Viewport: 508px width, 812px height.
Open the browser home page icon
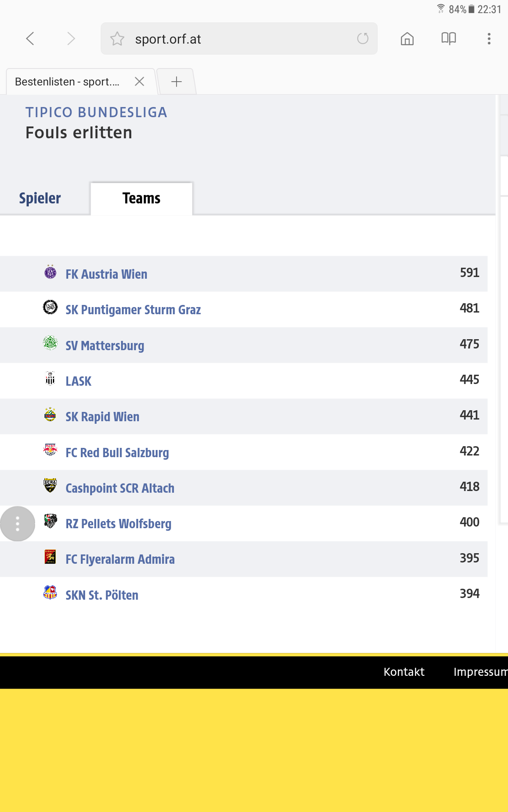pyautogui.click(x=407, y=38)
